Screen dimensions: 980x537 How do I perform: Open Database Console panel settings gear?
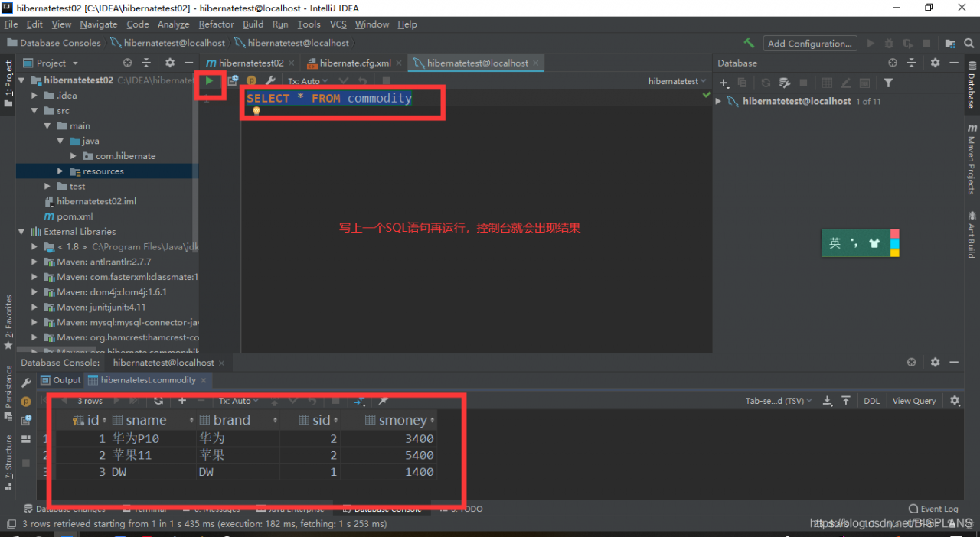pyautogui.click(x=935, y=362)
